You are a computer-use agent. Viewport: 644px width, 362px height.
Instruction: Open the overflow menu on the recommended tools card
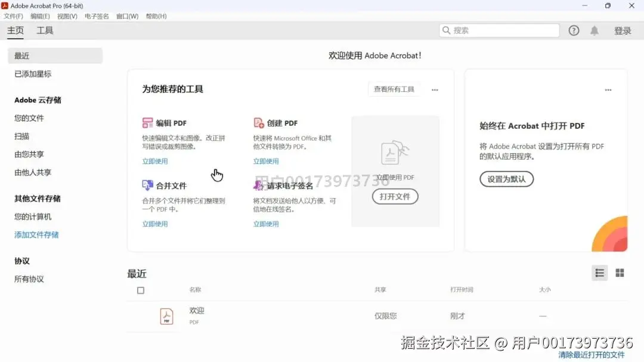pos(435,89)
